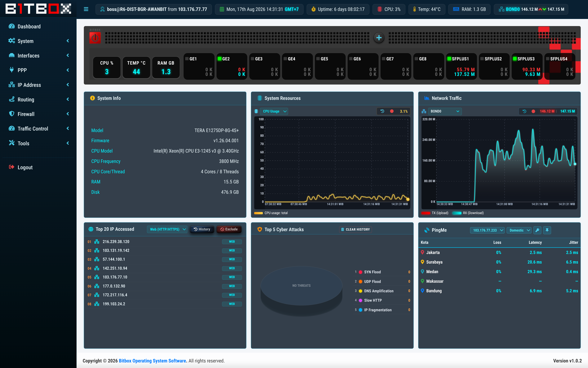Click the GE2 port tile

tap(232, 67)
